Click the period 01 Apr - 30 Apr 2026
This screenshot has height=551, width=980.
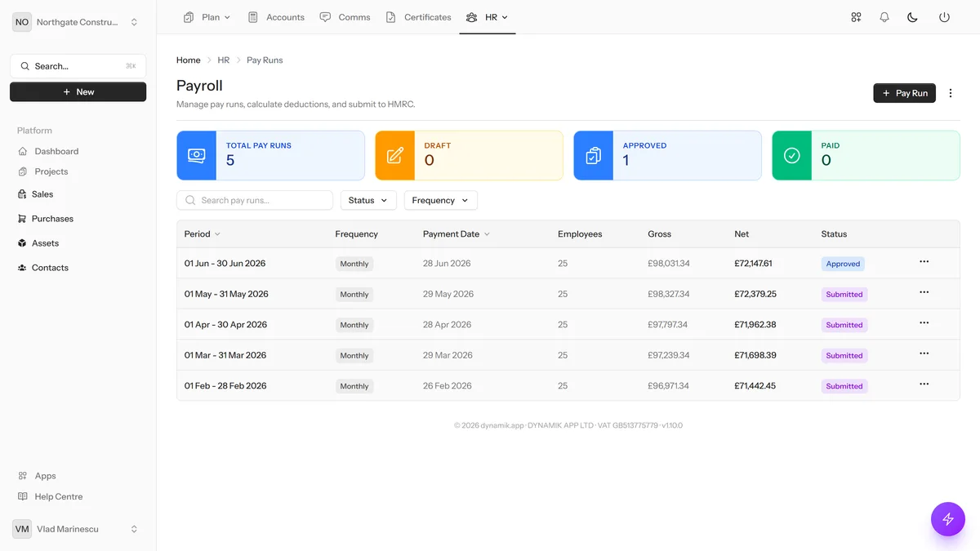[x=226, y=325]
